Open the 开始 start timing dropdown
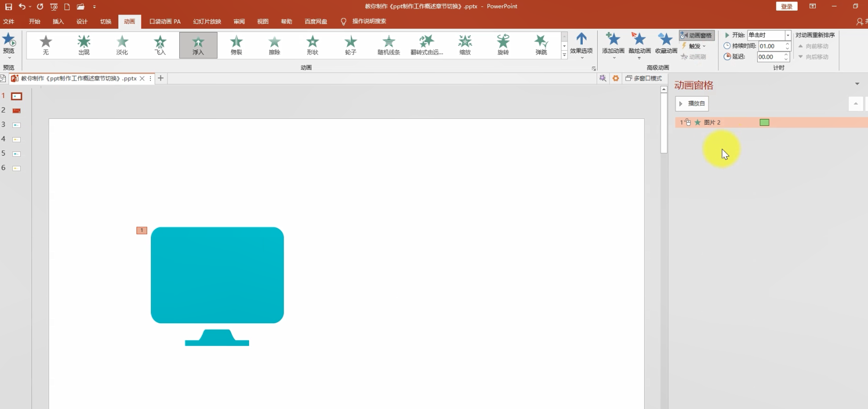This screenshot has height=409, width=868. pos(787,35)
